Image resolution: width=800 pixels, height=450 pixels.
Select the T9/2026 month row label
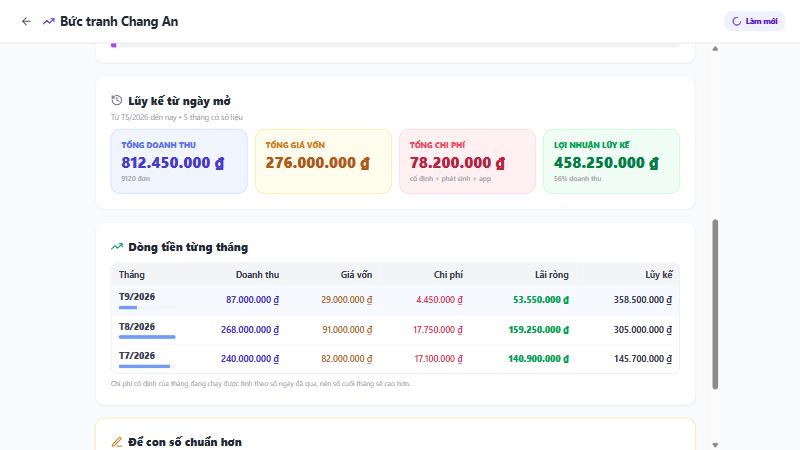coord(137,296)
